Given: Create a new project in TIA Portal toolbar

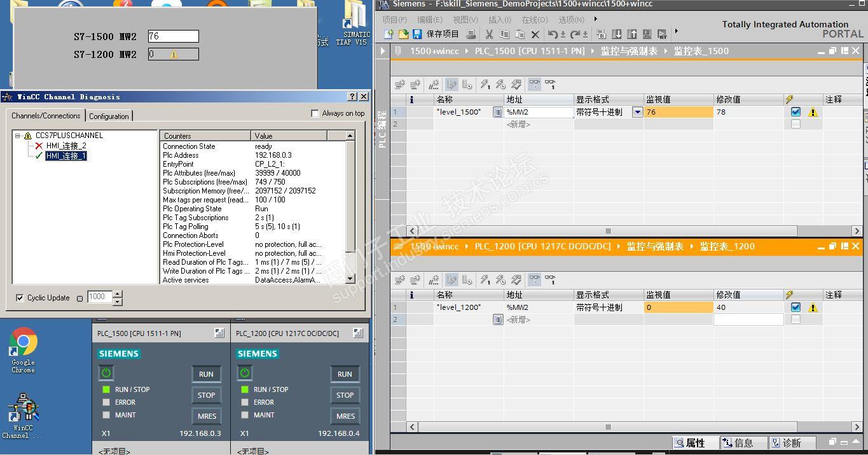Looking at the screenshot, I should pos(390,34).
